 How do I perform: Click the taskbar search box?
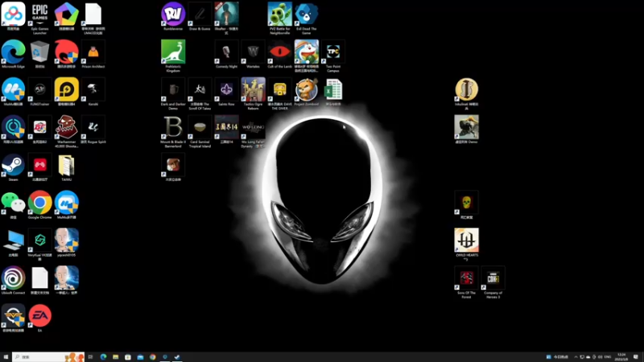coord(48,357)
